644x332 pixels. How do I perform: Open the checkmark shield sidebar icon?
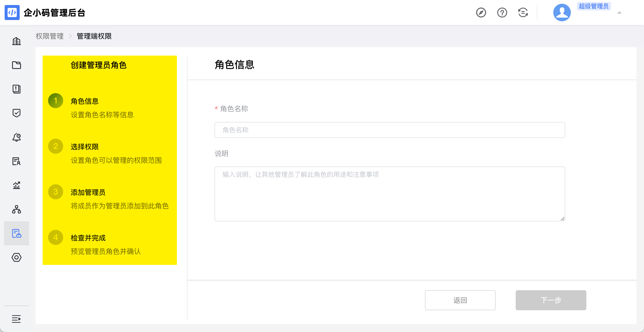17,113
